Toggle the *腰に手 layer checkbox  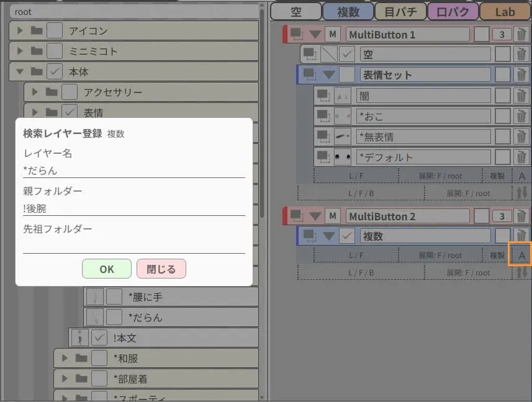[114, 297]
